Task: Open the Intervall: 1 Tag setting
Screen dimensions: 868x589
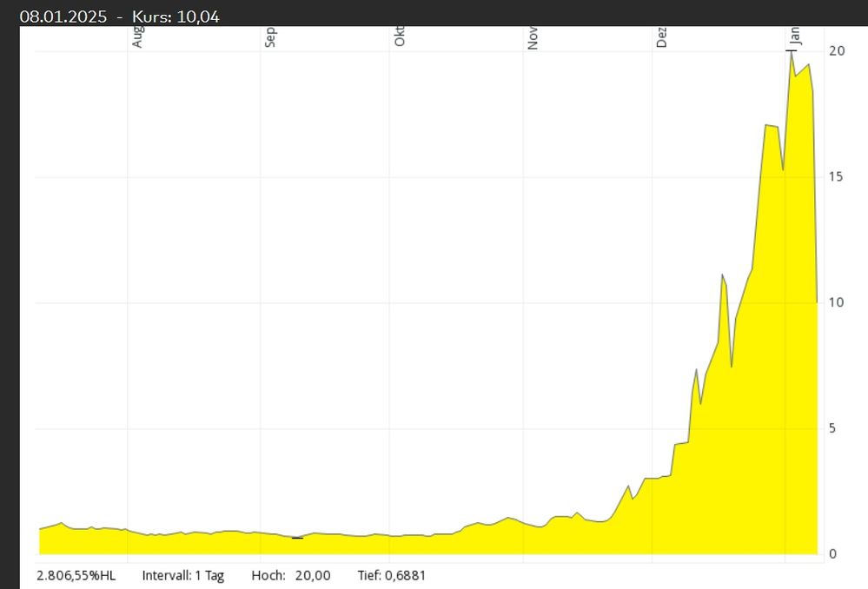Action: 183,576
